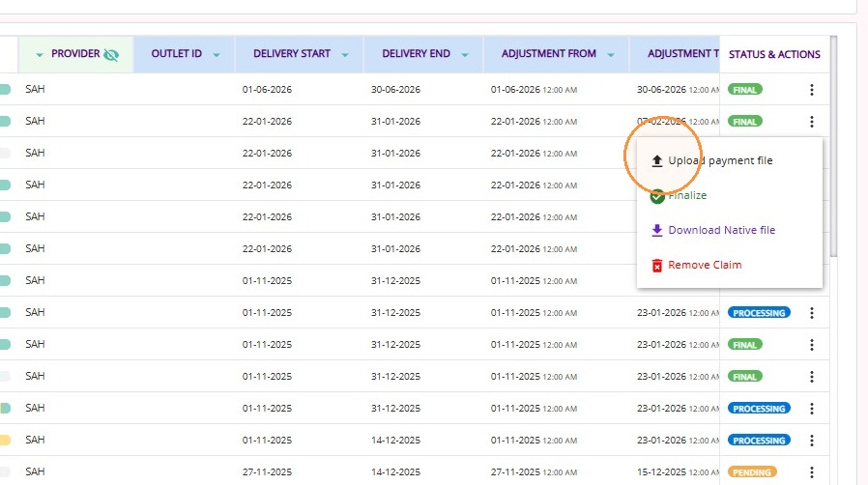Click the yellow status pill in 01-11-2025 to 14-12-2025 row
This screenshot has height=485, width=868.
[5, 441]
